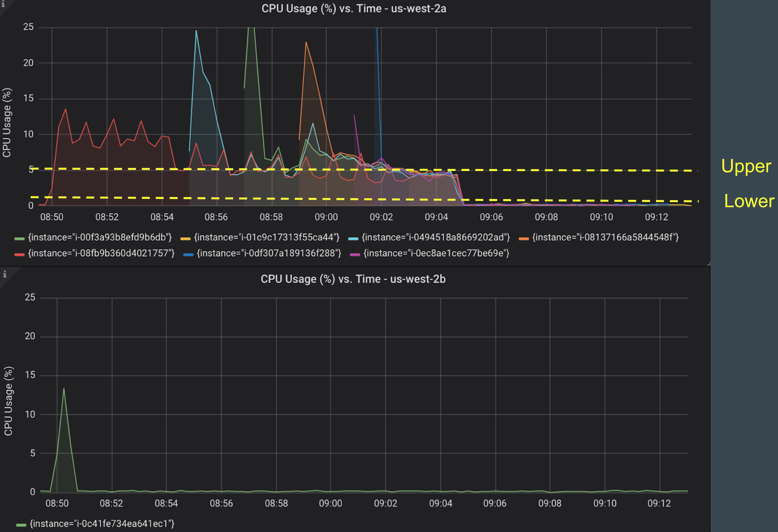This screenshot has width=778, height=532.
Task: Pick color of cyan swatch for i-0494518a8669202ad
Action: pos(353,239)
